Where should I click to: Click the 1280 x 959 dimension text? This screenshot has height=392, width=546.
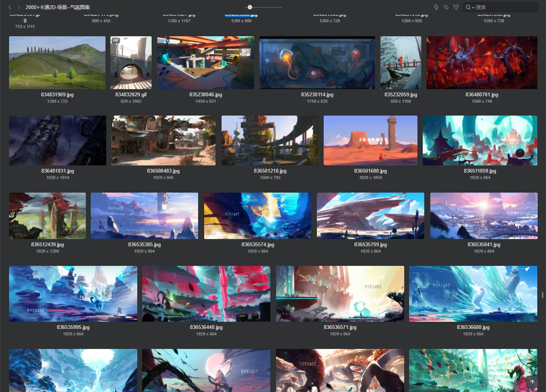click(411, 21)
